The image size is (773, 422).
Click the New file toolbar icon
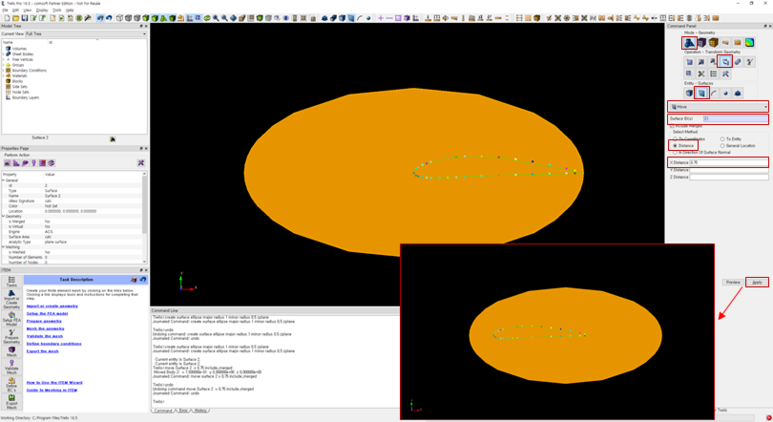[7, 18]
